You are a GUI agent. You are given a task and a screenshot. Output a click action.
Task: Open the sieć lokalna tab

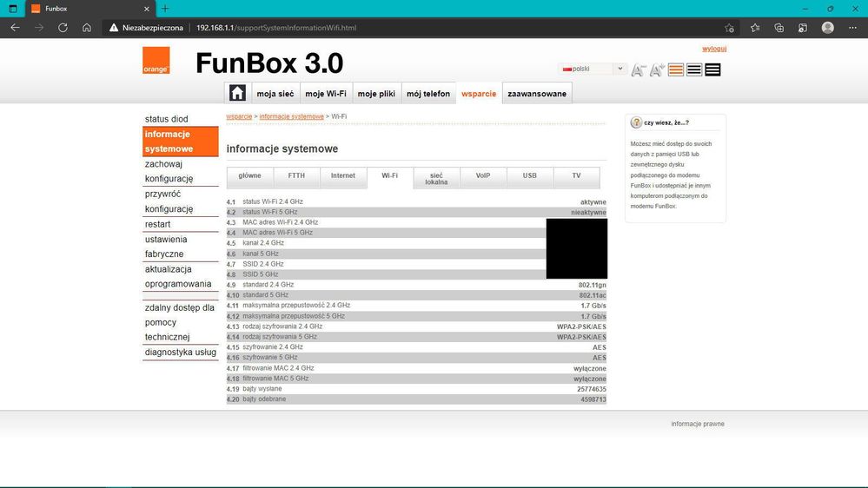[436, 178]
